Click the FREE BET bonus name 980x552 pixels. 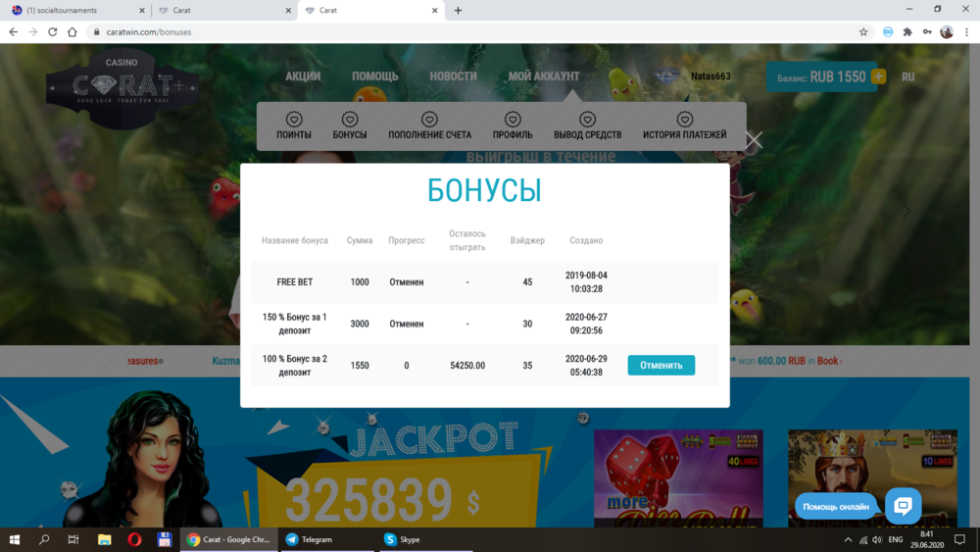point(294,282)
